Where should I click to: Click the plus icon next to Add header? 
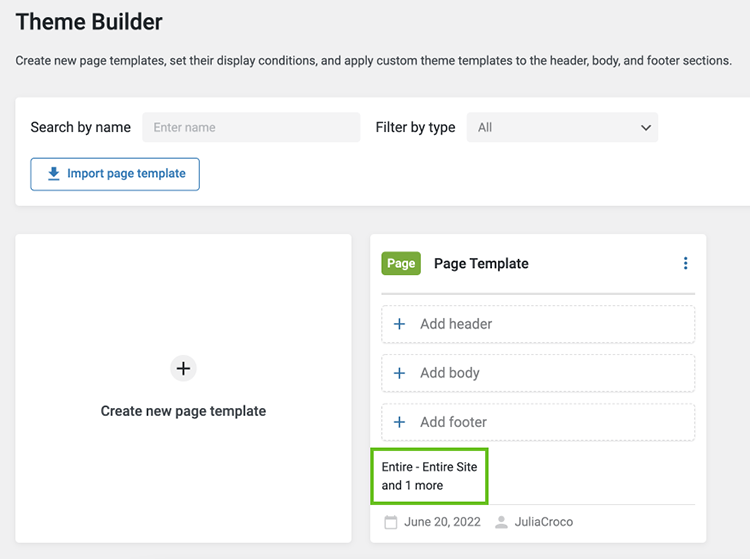399,324
